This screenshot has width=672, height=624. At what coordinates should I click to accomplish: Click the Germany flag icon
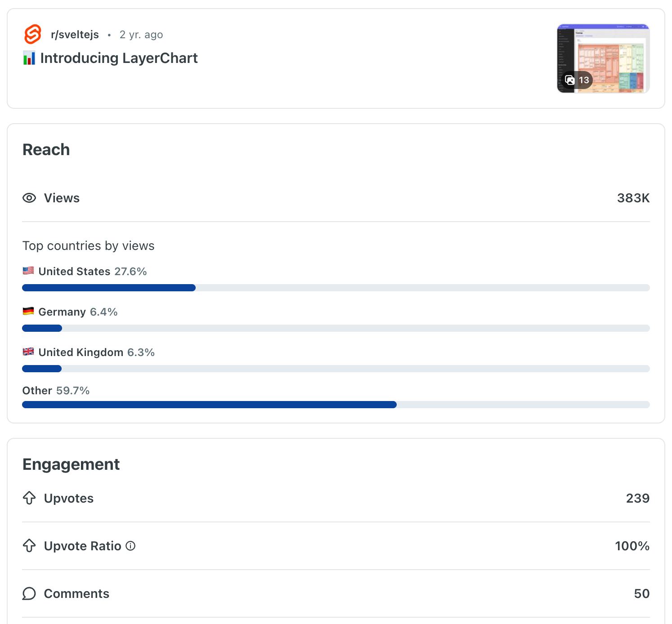click(28, 311)
